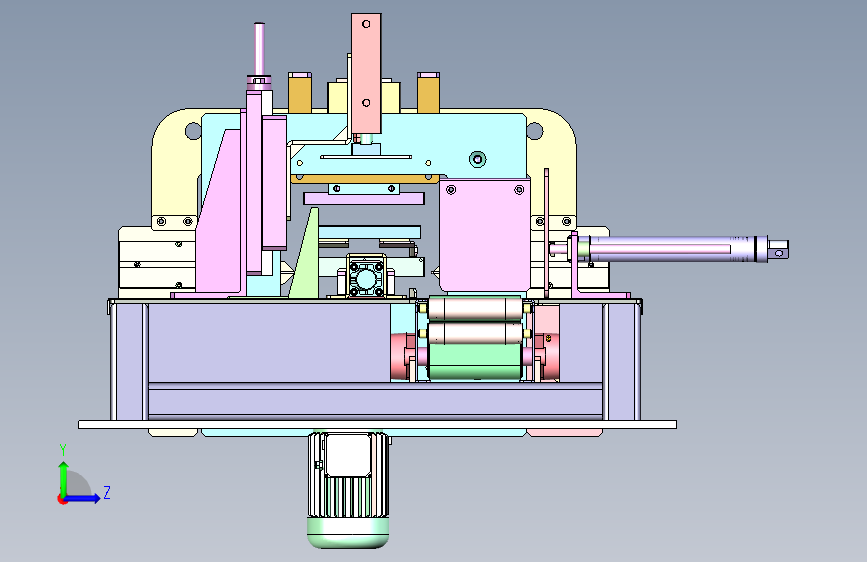The width and height of the screenshot is (867, 562).
Task: Click the outer right bolt on the yellow frame foot
Action: [566, 222]
